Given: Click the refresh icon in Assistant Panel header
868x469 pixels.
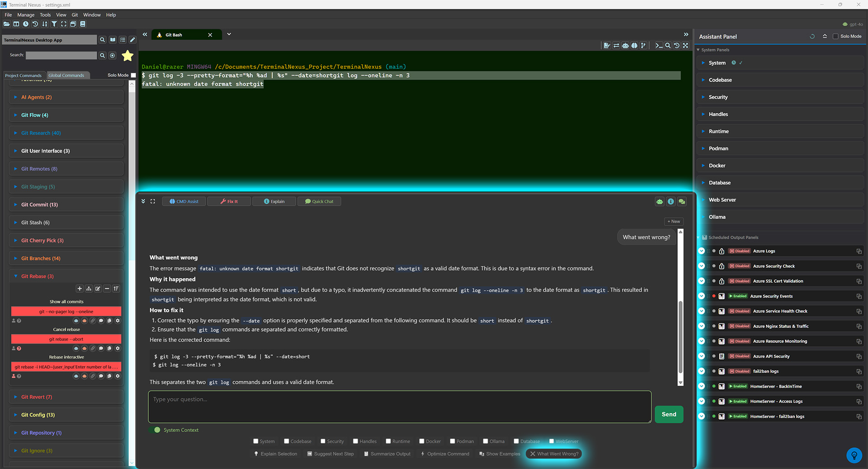Looking at the screenshot, I should 812,37.
